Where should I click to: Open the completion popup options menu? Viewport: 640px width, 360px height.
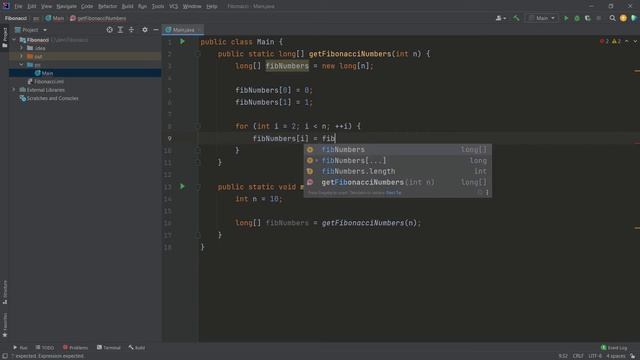[487, 193]
